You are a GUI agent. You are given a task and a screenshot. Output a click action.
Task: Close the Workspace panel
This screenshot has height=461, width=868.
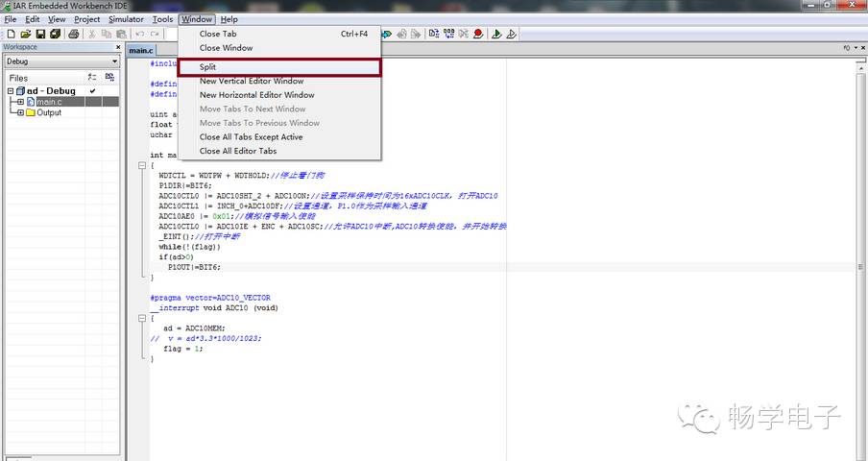pos(118,47)
